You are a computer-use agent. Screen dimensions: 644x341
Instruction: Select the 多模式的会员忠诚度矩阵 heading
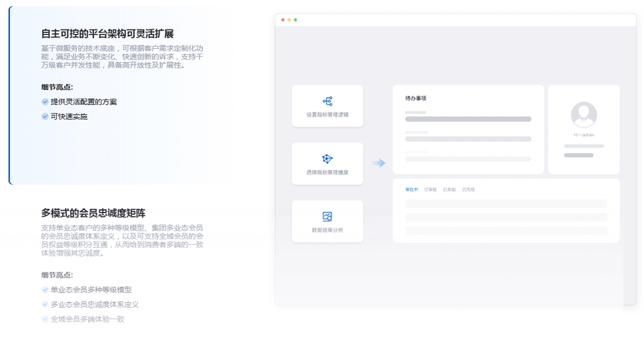93,213
